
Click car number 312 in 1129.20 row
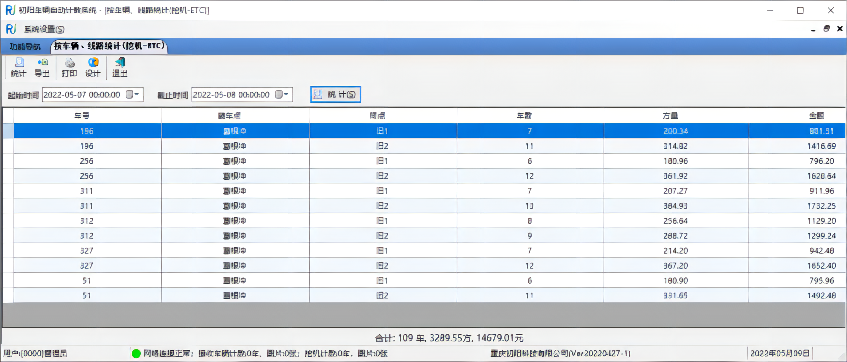87,221
